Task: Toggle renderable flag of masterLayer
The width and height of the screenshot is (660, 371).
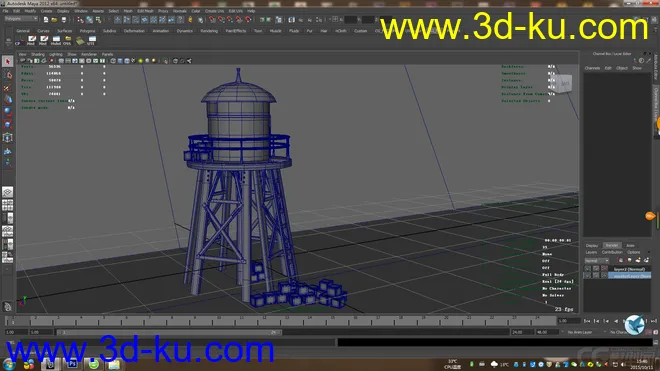Action: (588, 275)
